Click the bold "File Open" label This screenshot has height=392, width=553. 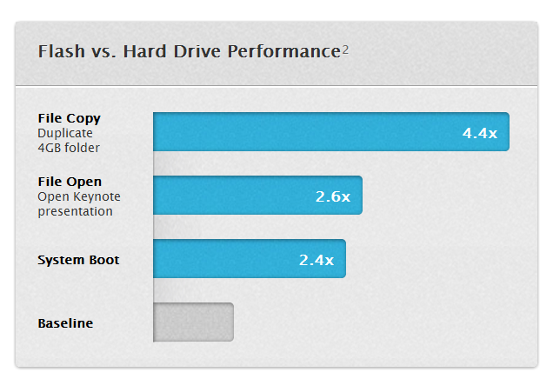(x=70, y=182)
